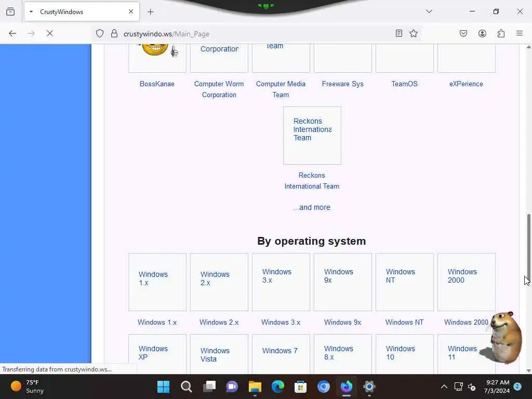
Task: Click the Windows 7 thumbnail box
Action: tap(281, 354)
